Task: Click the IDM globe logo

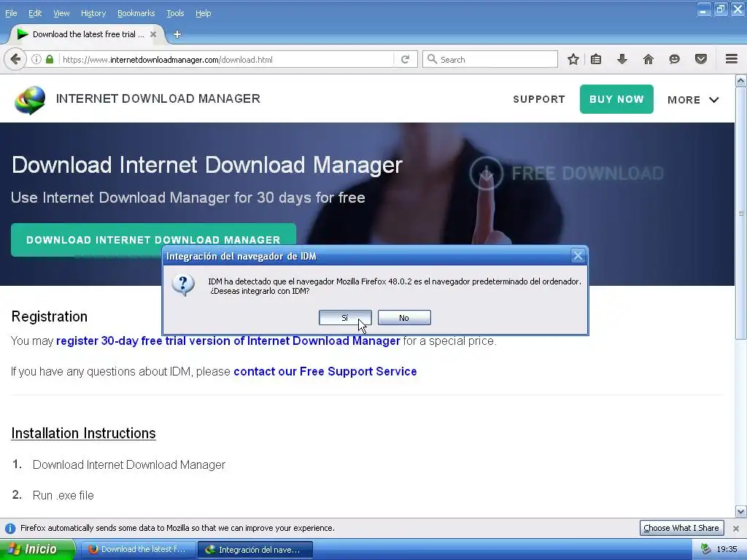Action: 29,99
